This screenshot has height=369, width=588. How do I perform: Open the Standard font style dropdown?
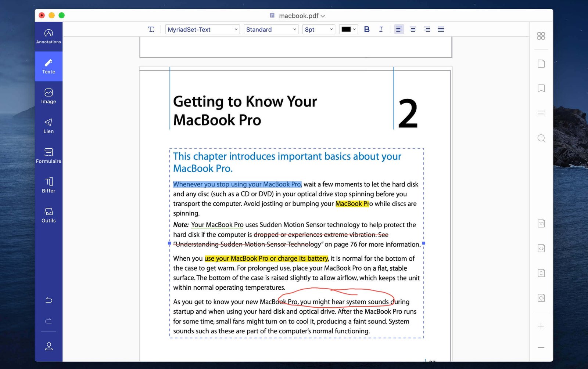271,29
